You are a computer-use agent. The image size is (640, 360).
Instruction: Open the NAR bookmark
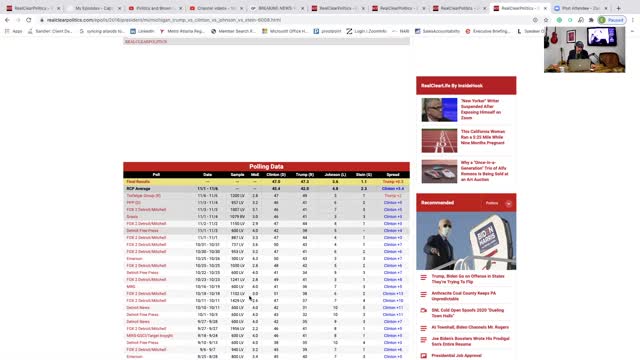[x=400, y=31]
